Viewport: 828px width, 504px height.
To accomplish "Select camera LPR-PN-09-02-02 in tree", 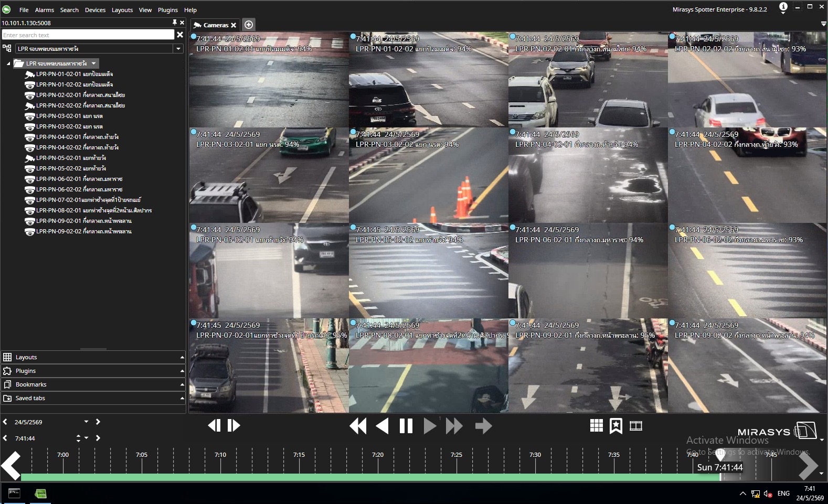I will [x=83, y=231].
